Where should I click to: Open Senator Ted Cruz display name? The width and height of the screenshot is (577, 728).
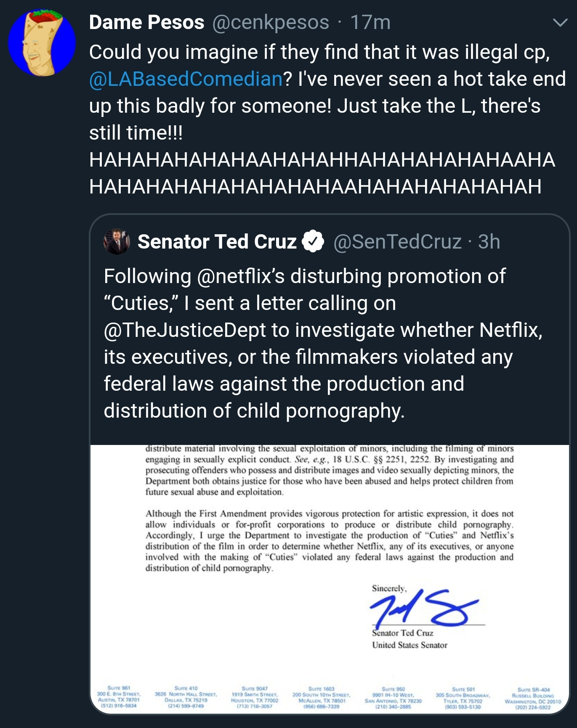[217, 241]
